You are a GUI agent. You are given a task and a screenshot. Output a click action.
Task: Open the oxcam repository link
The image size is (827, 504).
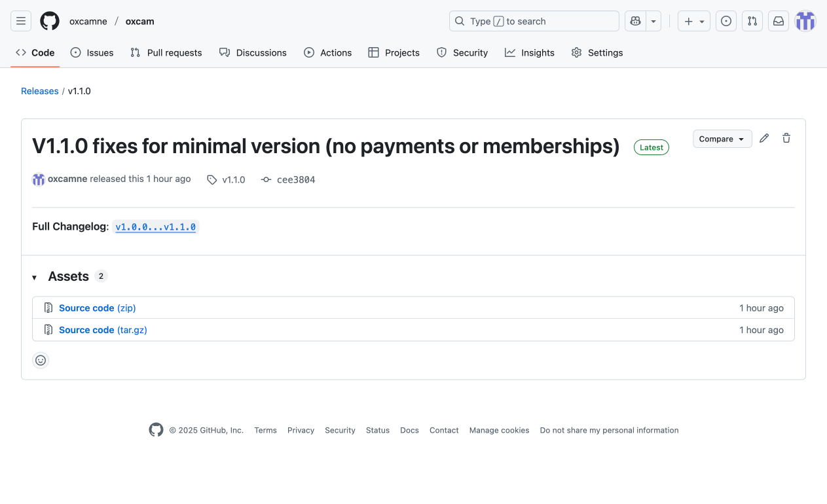pyautogui.click(x=140, y=21)
